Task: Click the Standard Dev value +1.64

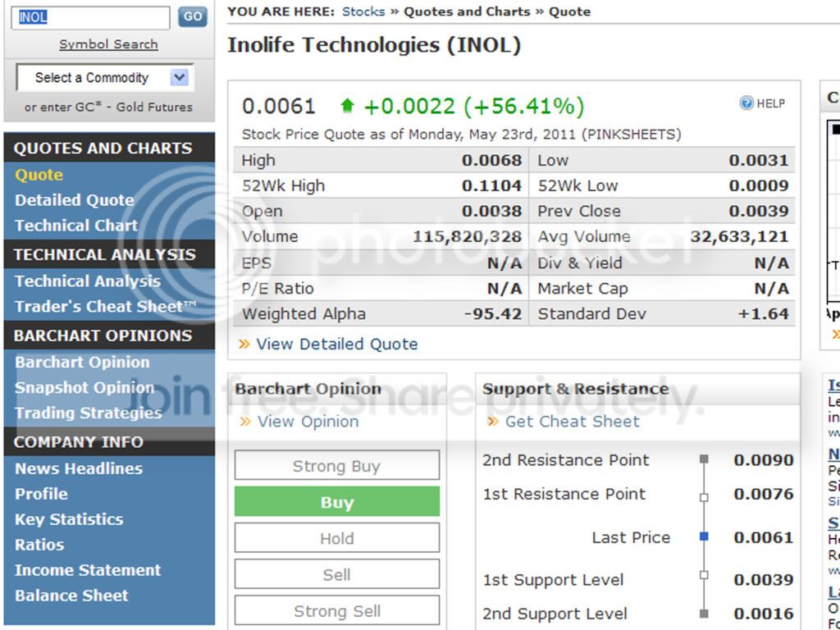Action: 764,314
